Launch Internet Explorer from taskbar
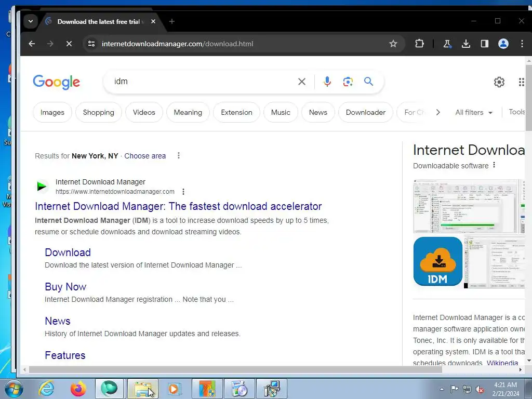 [46, 389]
